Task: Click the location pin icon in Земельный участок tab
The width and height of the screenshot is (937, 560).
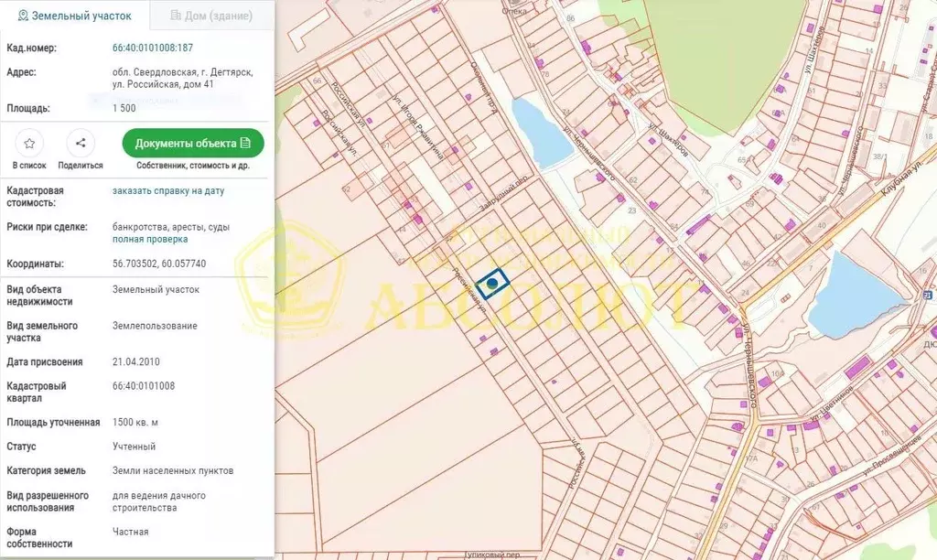Action: click(23, 16)
